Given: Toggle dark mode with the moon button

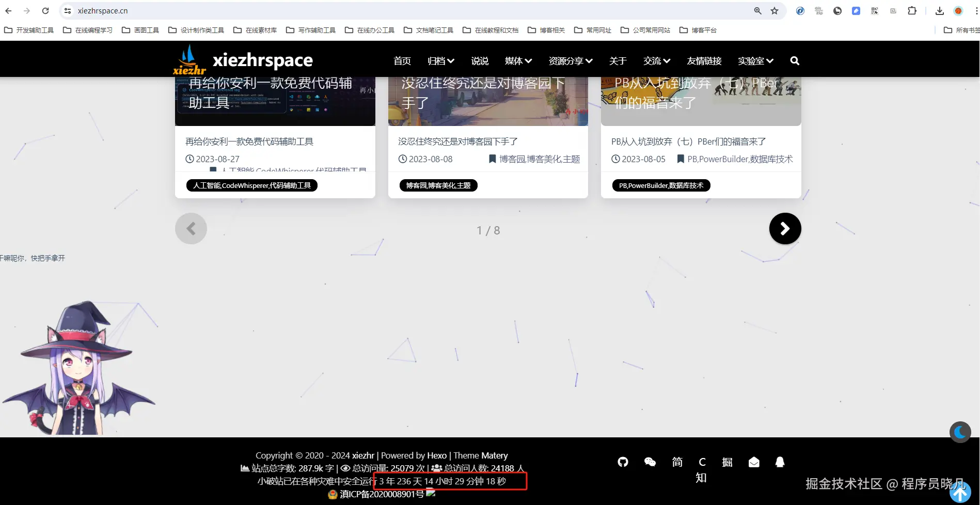Looking at the screenshot, I should (x=960, y=432).
